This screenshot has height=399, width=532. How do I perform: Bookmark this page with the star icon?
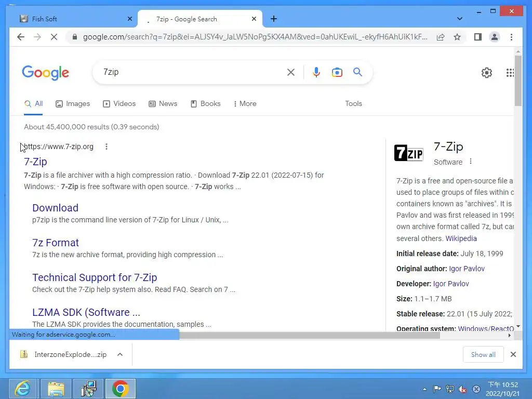tap(457, 37)
